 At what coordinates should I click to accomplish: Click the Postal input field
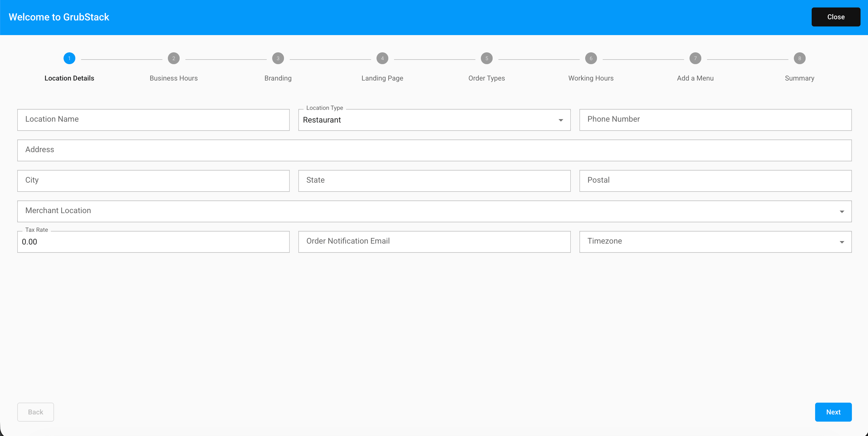[715, 181]
